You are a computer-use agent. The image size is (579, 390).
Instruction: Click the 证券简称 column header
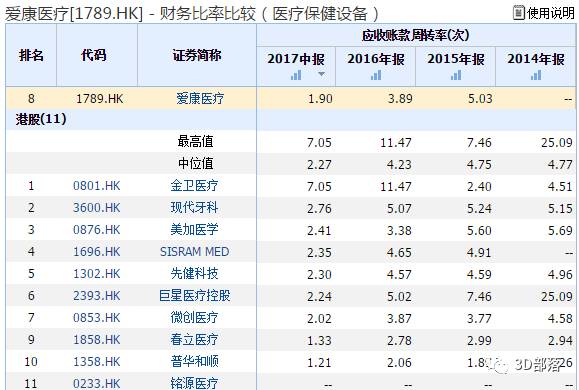pyautogui.click(x=197, y=55)
